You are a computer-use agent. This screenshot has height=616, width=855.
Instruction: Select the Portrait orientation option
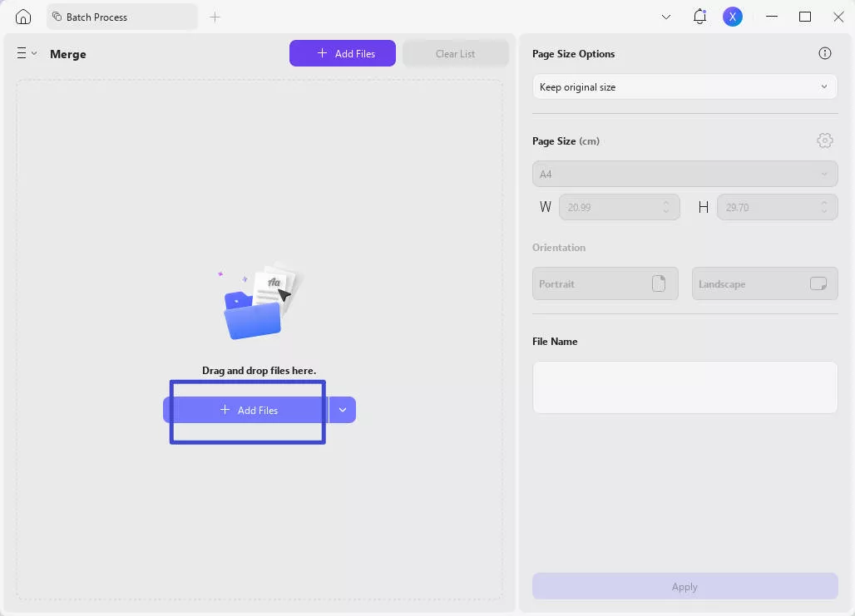[x=605, y=283]
